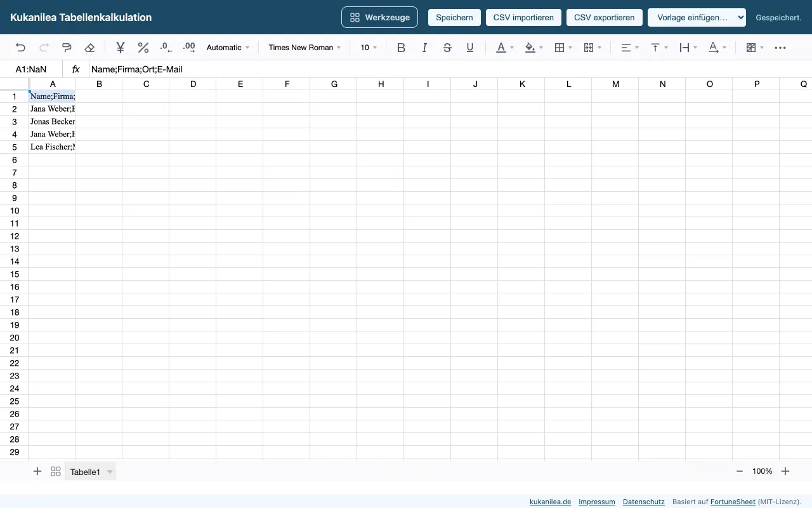
Task: Open the all-sheets list icon
Action: tap(56, 471)
